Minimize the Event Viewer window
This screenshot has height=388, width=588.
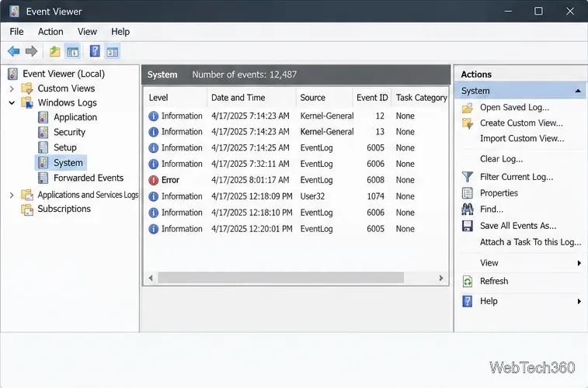(508, 11)
